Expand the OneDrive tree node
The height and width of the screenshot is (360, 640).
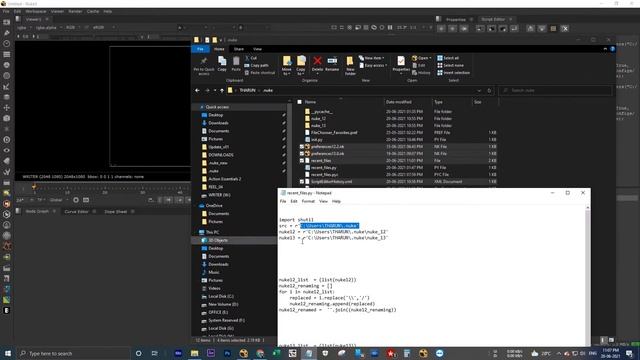point(196,206)
